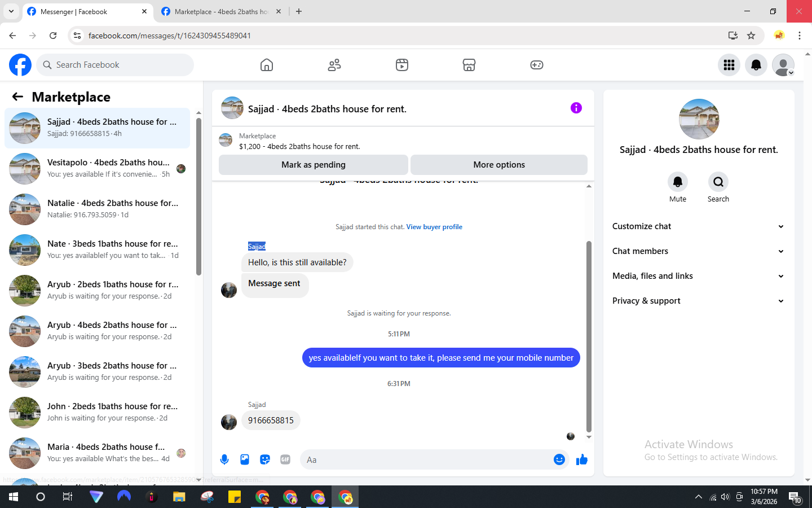Click the 9166658815 message bubble
Image resolution: width=812 pixels, height=508 pixels.
[x=271, y=421]
